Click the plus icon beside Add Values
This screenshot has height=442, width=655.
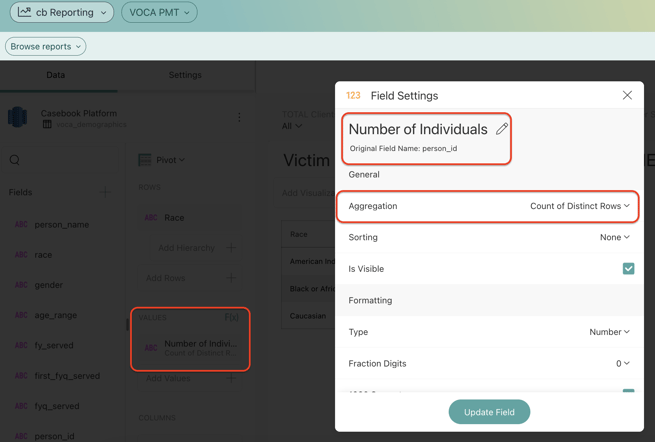pos(231,379)
